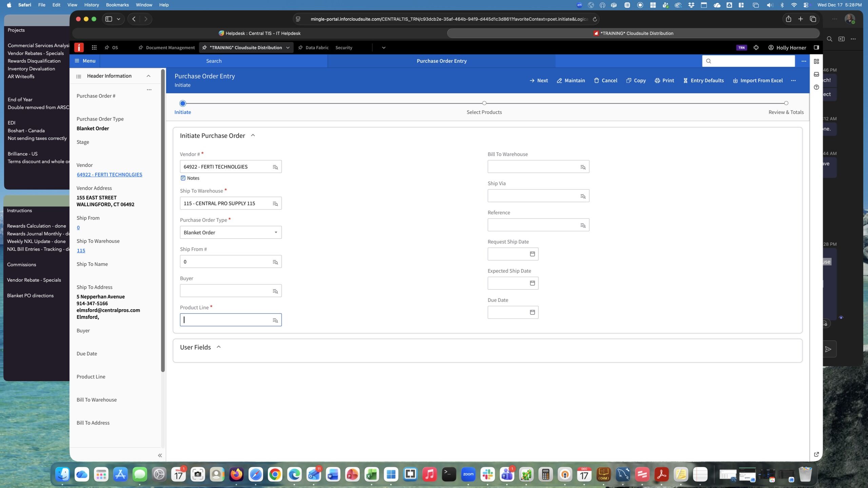This screenshot has height=488, width=868.
Task: Open vendor link 64922 - FERTI TECHNOLGIES
Action: click(x=109, y=175)
